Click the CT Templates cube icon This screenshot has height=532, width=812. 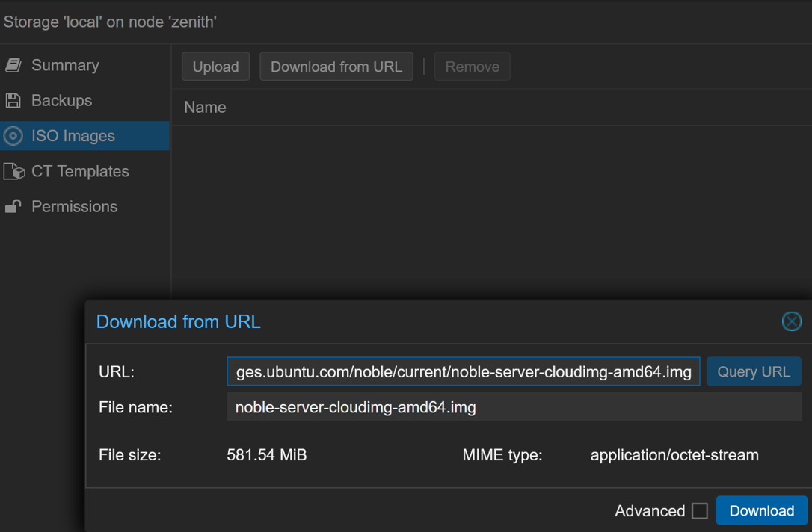14,171
